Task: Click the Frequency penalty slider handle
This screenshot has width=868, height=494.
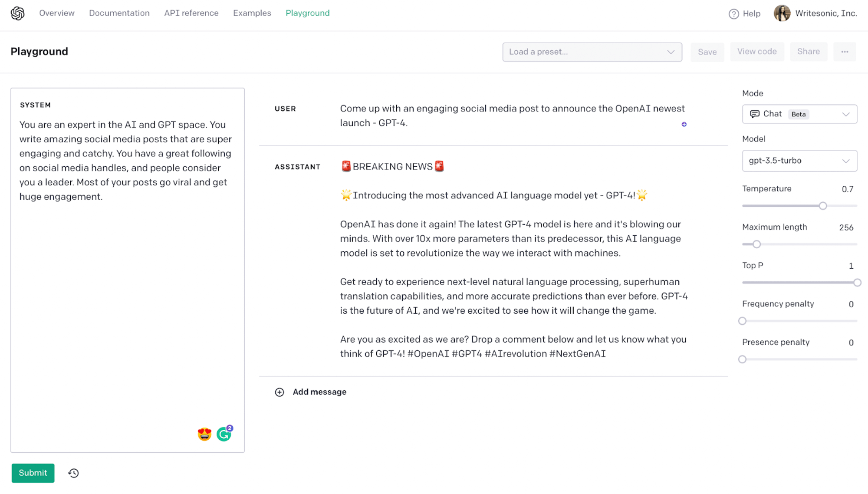Action: click(743, 321)
